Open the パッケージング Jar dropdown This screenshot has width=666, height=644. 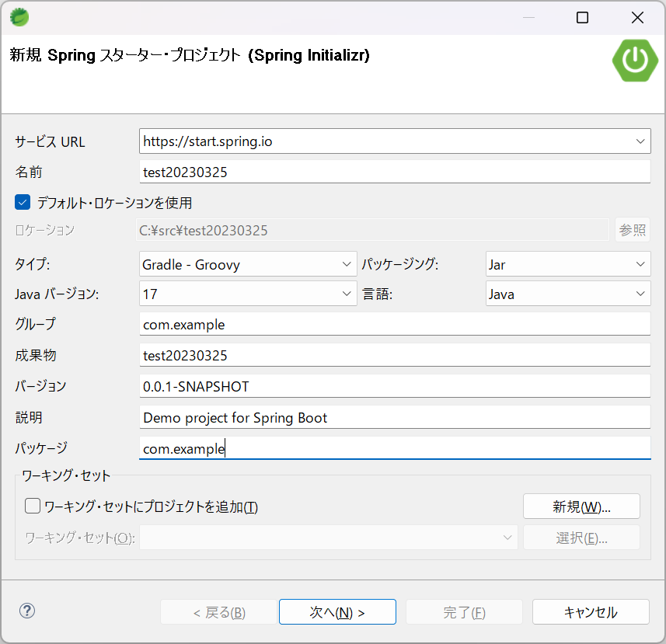(640, 264)
